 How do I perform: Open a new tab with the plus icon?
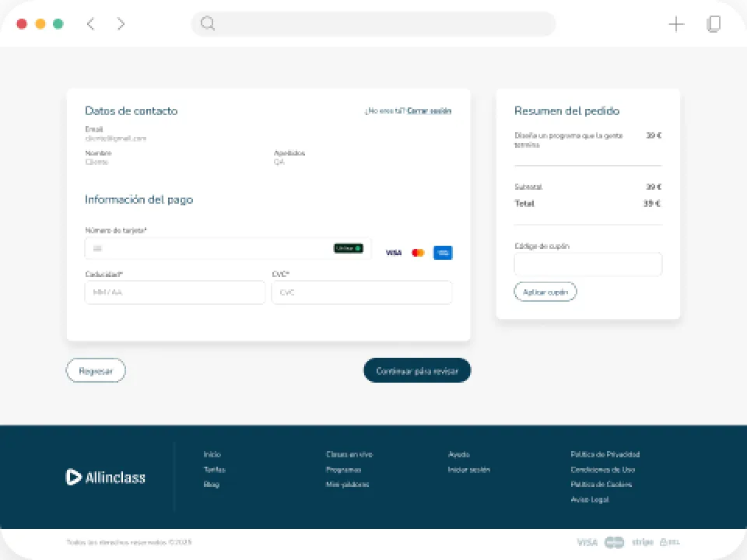pos(676,24)
